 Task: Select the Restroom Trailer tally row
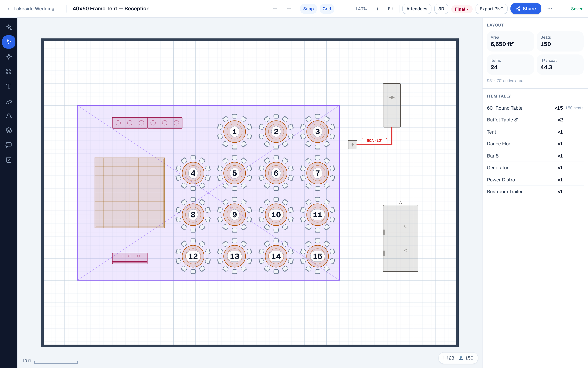pyautogui.click(x=535, y=192)
